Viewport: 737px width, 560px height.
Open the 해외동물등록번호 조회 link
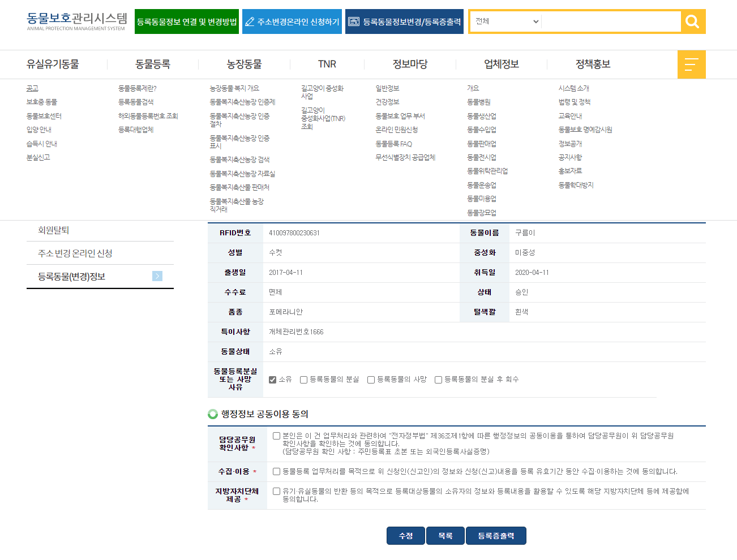pos(148,116)
